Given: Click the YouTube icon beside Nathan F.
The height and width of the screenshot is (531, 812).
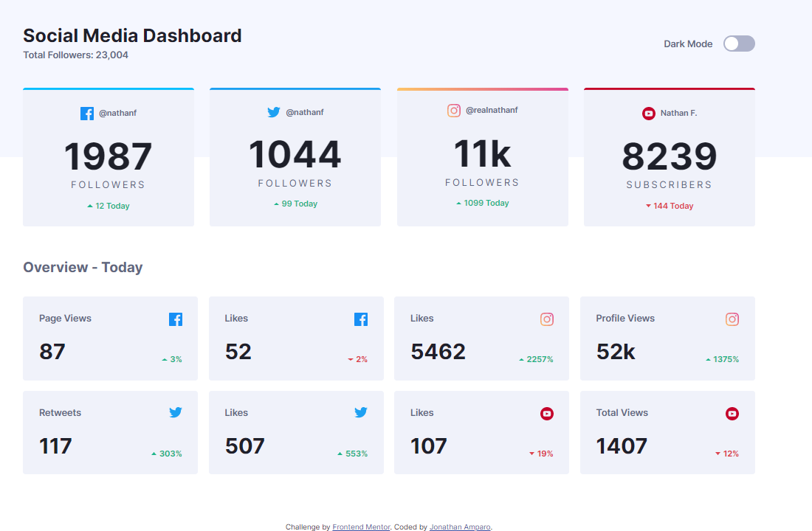Looking at the screenshot, I should pyautogui.click(x=649, y=114).
